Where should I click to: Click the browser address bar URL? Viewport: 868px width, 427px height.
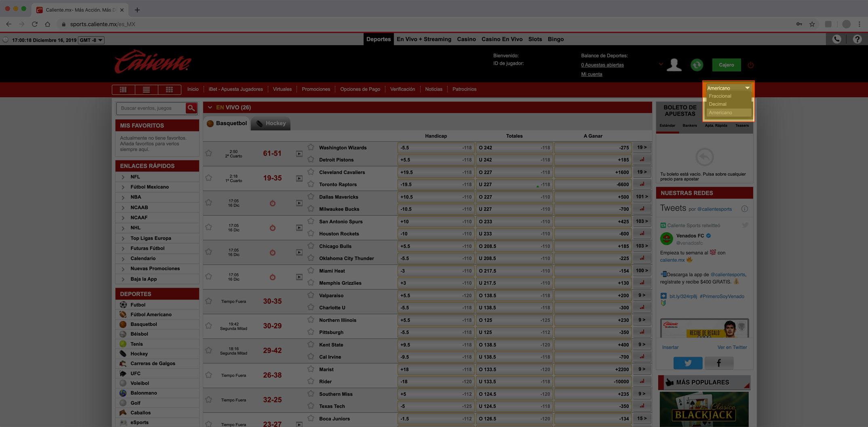pos(103,24)
